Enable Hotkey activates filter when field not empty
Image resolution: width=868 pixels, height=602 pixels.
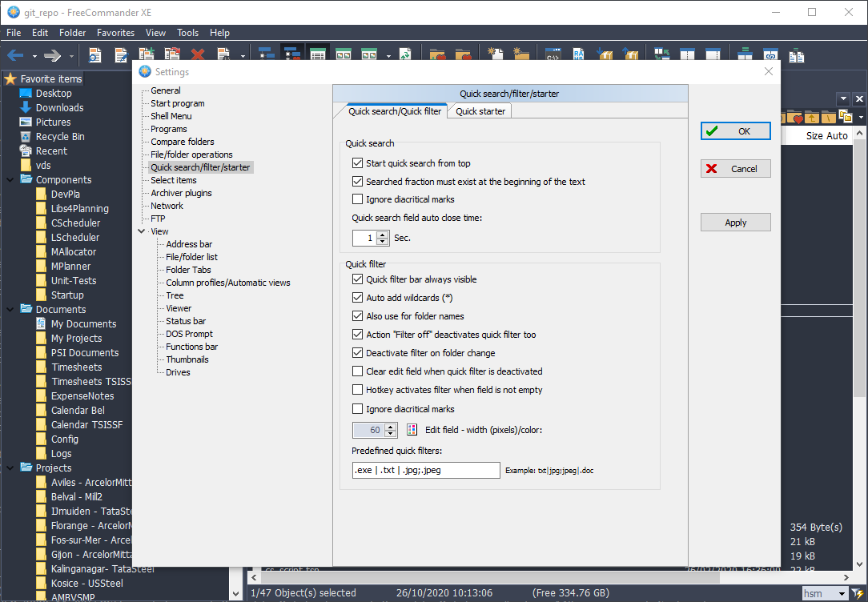pos(358,390)
